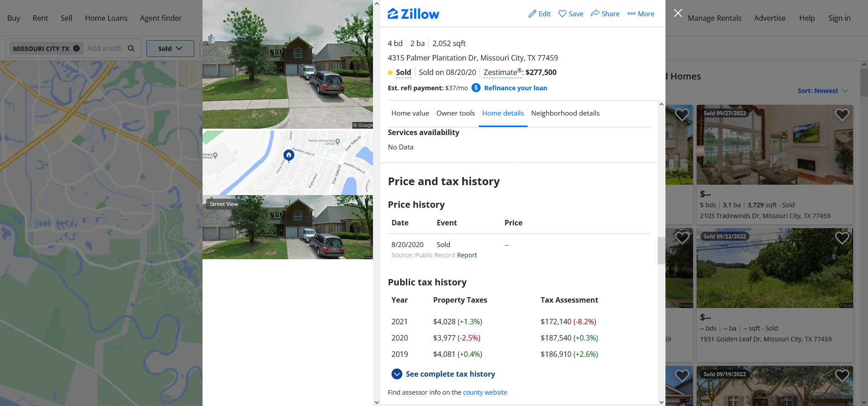Open the Rent menu
The image size is (868, 406).
pyautogui.click(x=40, y=18)
